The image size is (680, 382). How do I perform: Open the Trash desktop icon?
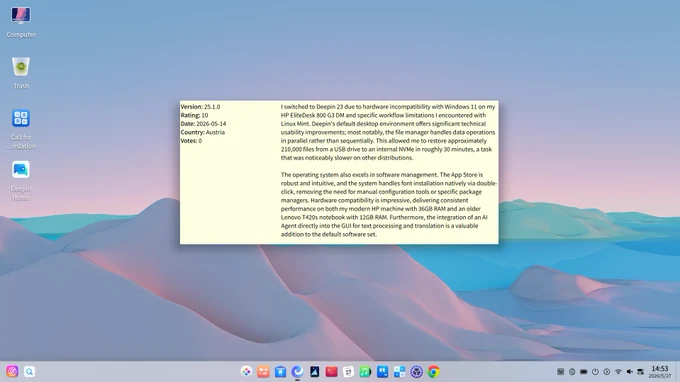[21, 73]
